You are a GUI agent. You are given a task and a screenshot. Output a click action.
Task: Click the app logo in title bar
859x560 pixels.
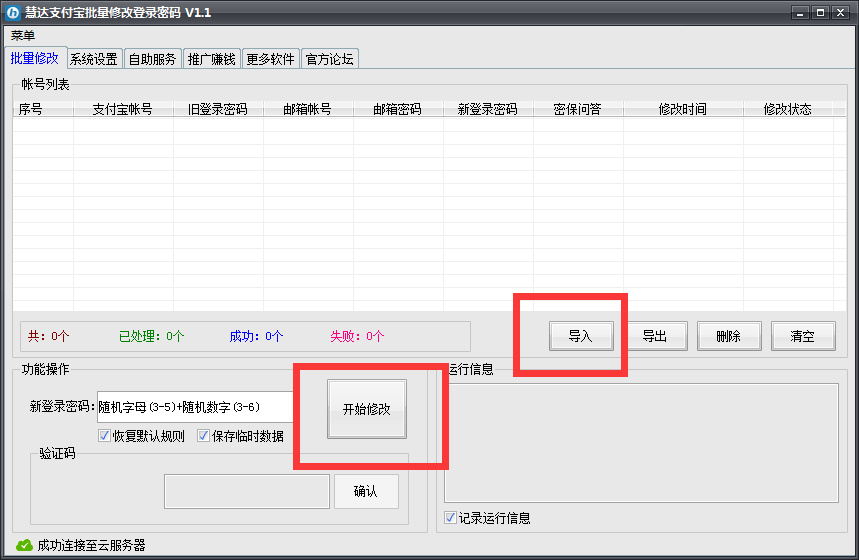(14, 12)
